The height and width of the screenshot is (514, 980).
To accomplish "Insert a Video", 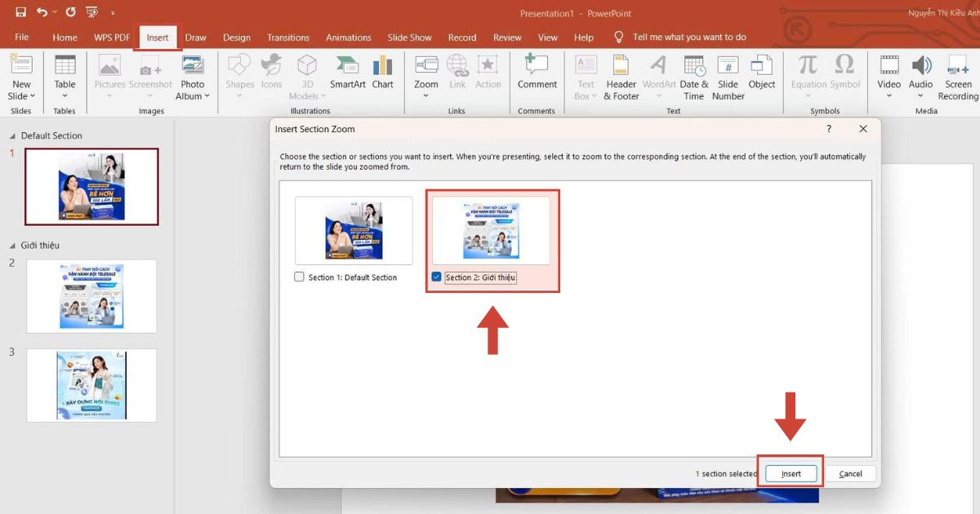I will click(x=889, y=78).
